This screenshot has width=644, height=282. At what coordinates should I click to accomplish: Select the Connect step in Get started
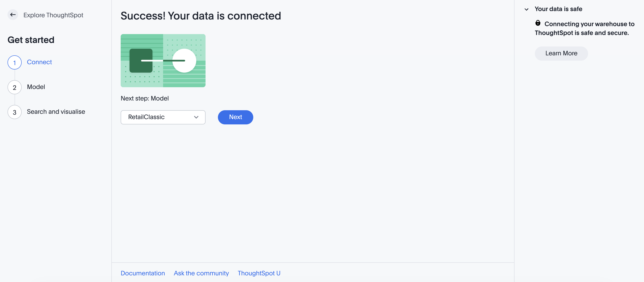click(39, 62)
